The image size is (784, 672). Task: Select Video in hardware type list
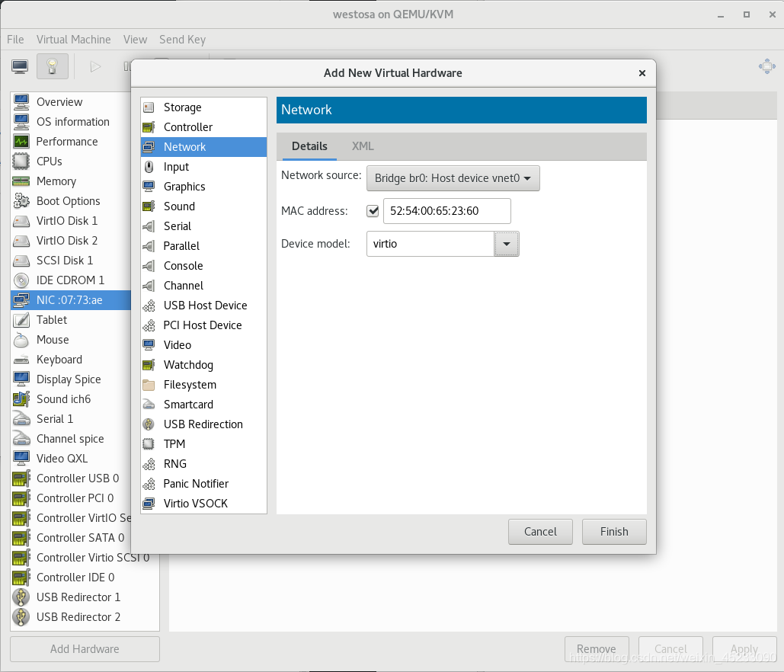pos(204,345)
